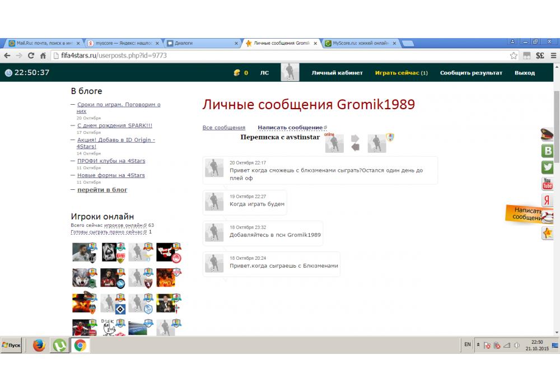Click the EN language indicator in tray
560x392 pixels.
(468, 344)
